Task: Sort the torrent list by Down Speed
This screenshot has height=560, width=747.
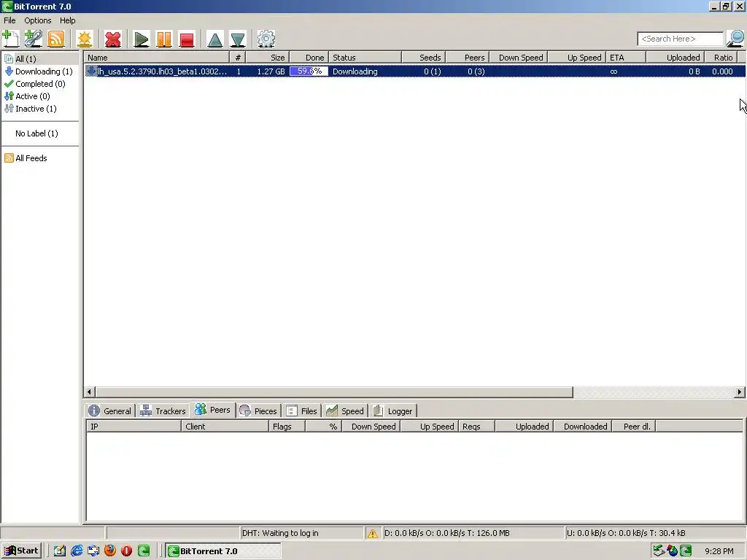Action: (519, 58)
